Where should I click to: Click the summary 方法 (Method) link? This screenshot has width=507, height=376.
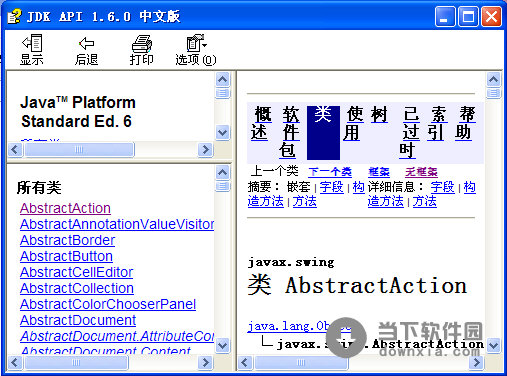(x=305, y=201)
